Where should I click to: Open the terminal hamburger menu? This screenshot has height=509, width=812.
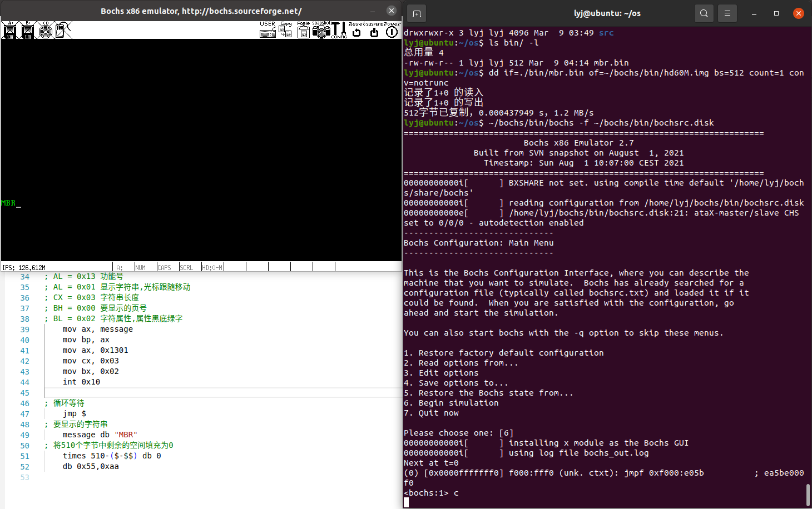(727, 13)
